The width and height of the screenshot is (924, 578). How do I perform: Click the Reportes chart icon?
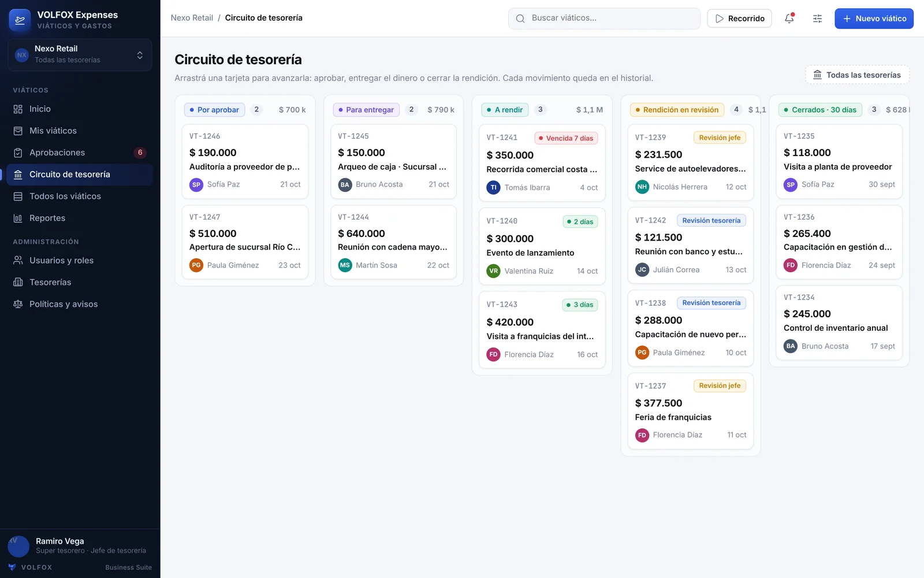click(18, 218)
